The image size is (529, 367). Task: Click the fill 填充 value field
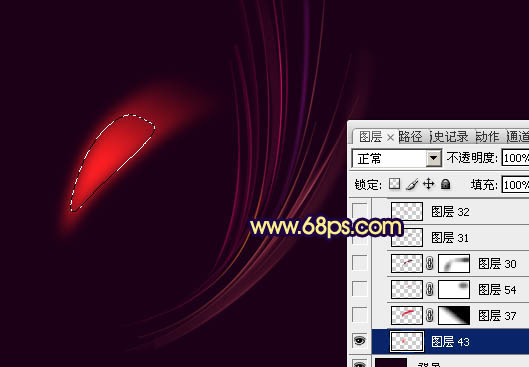(515, 185)
